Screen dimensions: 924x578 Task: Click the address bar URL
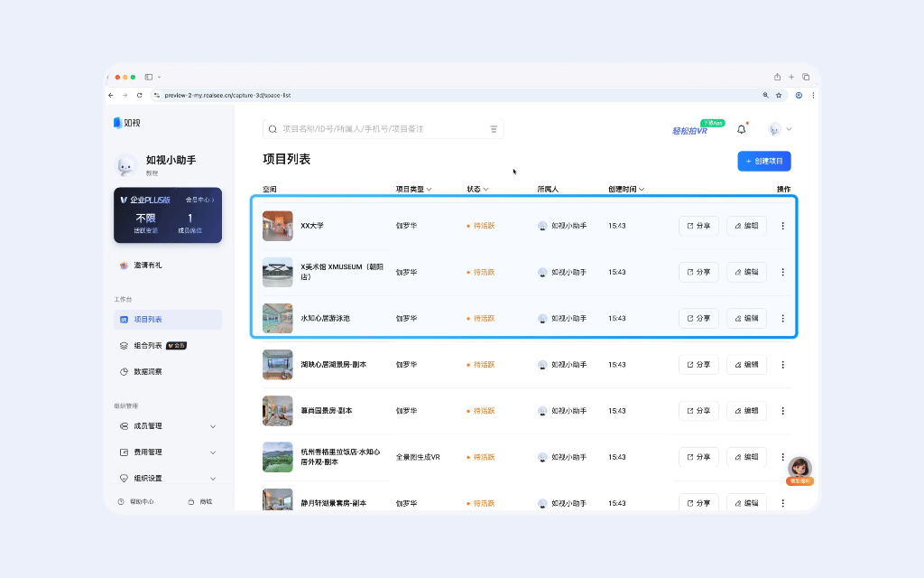point(227,95)
